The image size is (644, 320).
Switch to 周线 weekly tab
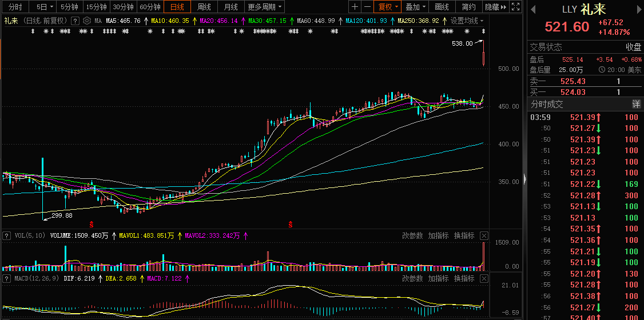(x=204, y=7)
